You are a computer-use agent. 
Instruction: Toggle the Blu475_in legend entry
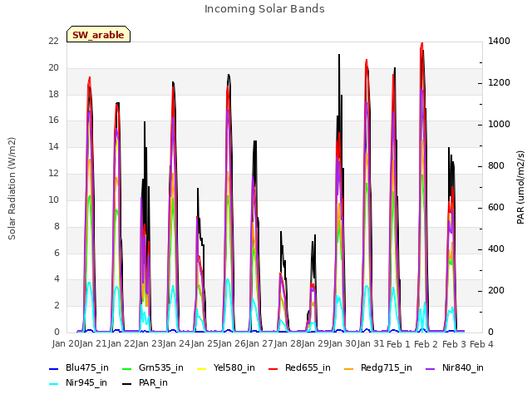[79, 367]
